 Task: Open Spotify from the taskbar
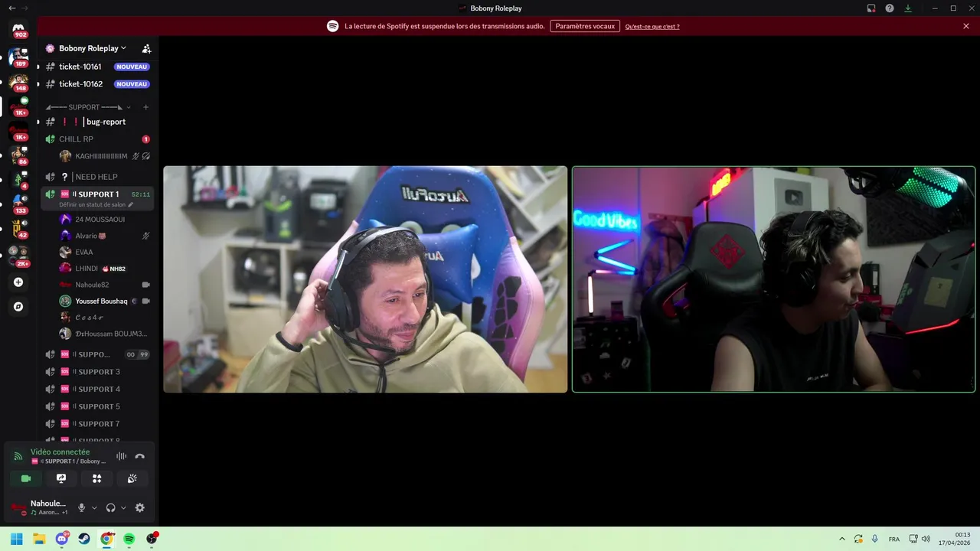click(129, 539)
